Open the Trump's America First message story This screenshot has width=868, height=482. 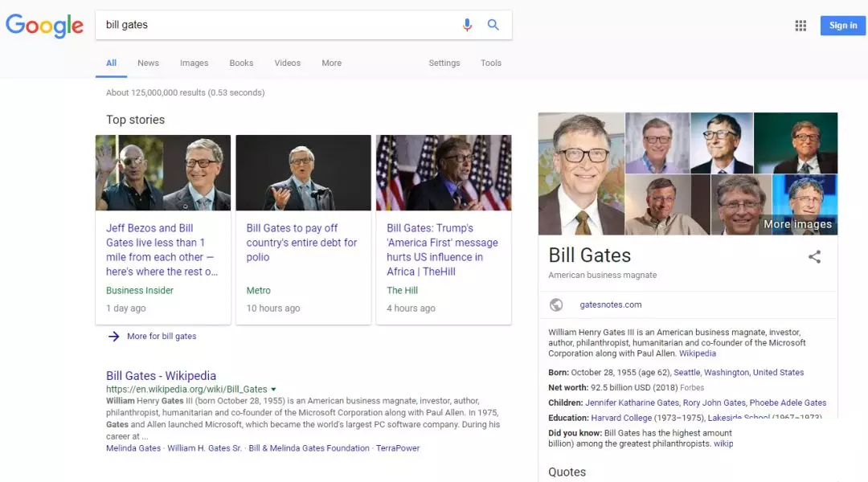click(x=442, y=250)
